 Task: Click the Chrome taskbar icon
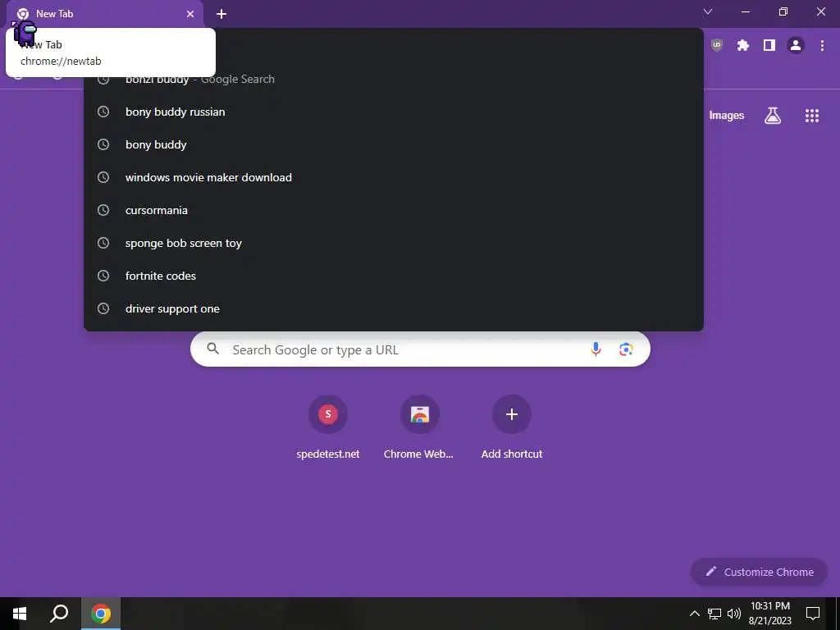(101, 614)
